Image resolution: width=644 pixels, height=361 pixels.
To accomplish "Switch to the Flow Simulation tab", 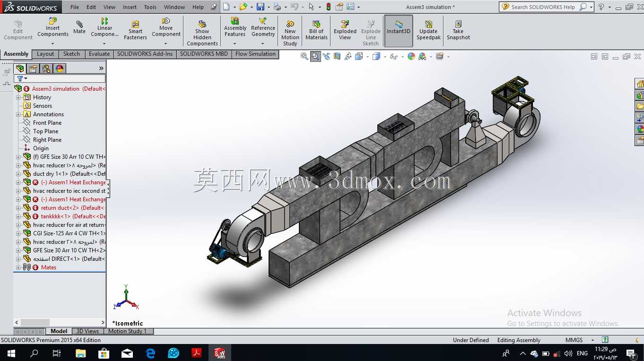I will click(x=255, y=54).
